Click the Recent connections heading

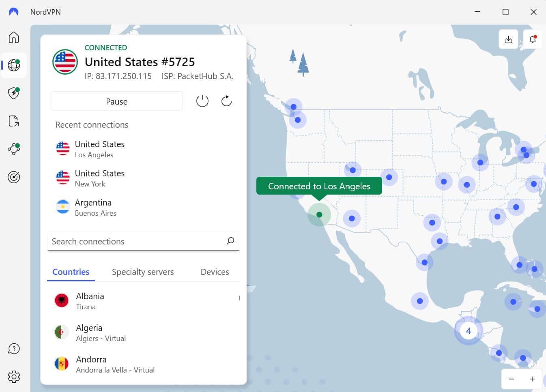(92, 125)
